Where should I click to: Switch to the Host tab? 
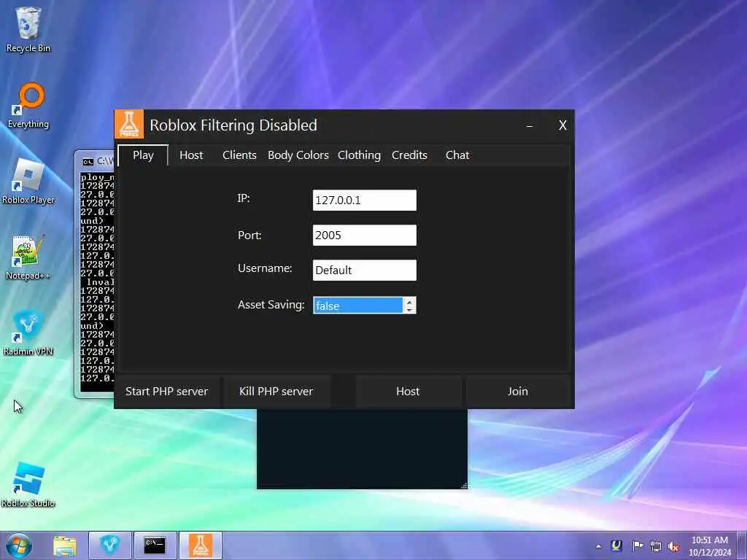(191, 155)
